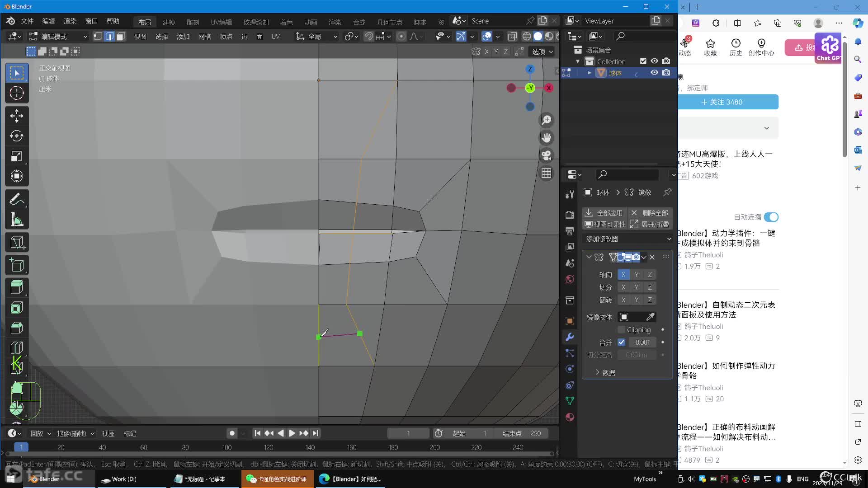Viewport: 868px width, 488px height.
Task: Open the 渲染 menu in top bar
Action: [x=70, y=21]
